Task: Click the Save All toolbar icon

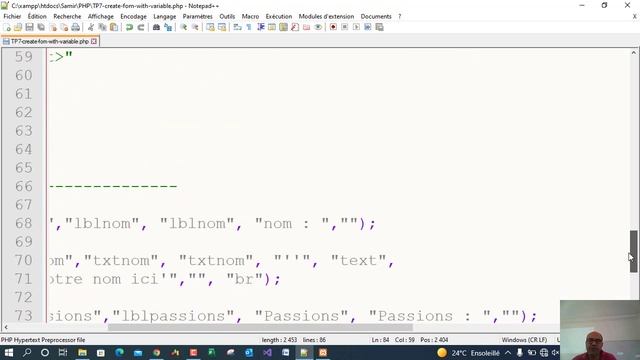Action: click(x=41, y=27)
